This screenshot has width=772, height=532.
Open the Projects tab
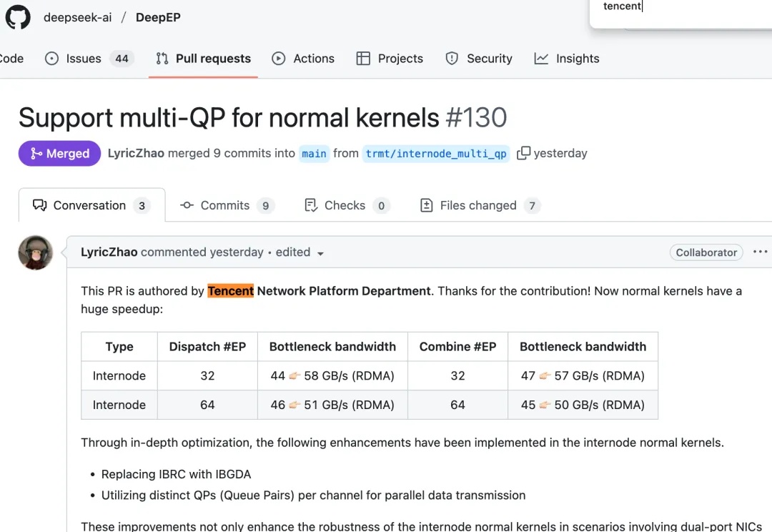click(390, 59)
